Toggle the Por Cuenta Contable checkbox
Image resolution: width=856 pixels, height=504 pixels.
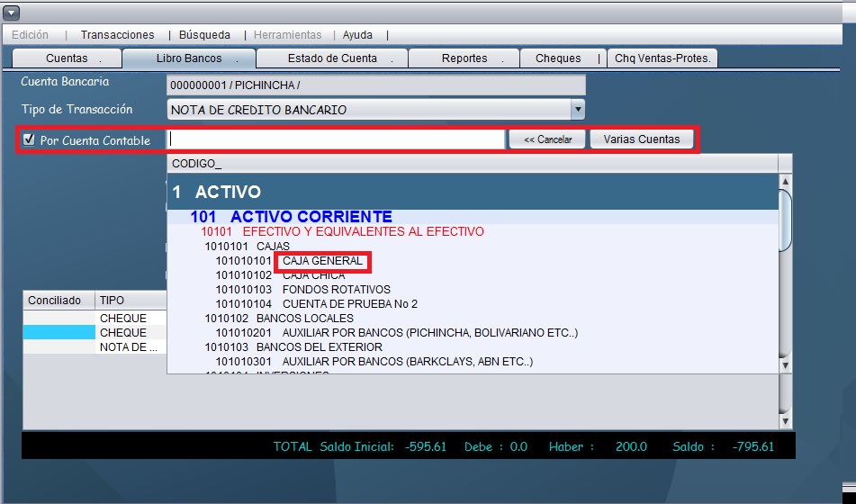coord(29,139)
